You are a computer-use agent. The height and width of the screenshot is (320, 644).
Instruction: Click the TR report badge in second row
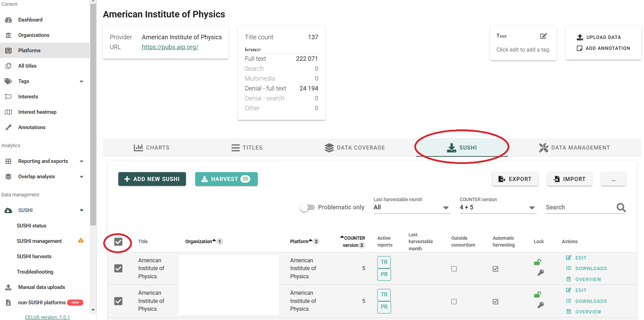pos(384,294)
